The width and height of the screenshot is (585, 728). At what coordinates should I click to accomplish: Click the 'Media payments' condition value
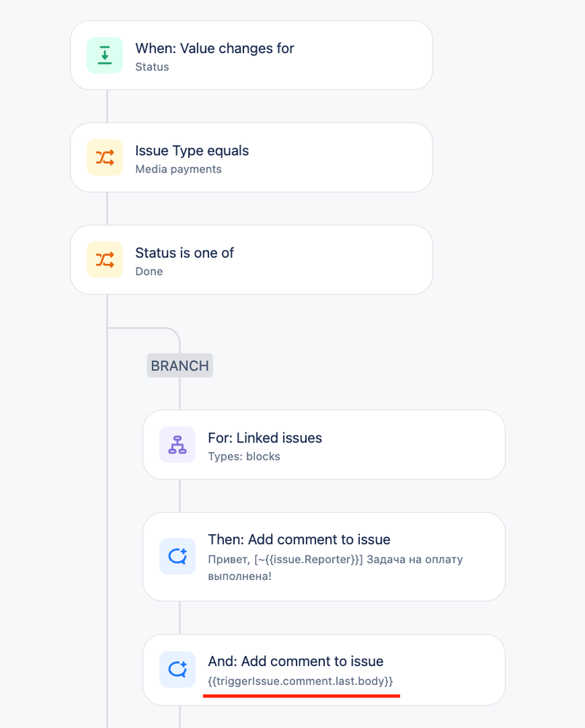(x=178, y=169)
